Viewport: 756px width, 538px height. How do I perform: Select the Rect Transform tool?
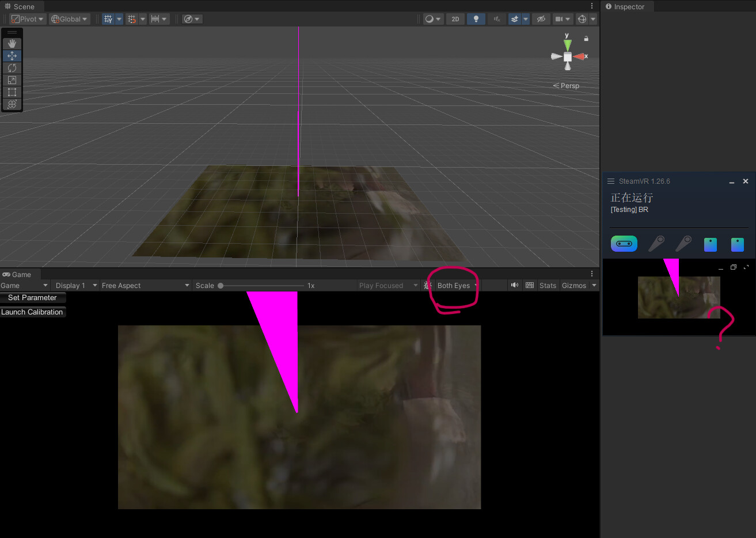tap(12, 92)
